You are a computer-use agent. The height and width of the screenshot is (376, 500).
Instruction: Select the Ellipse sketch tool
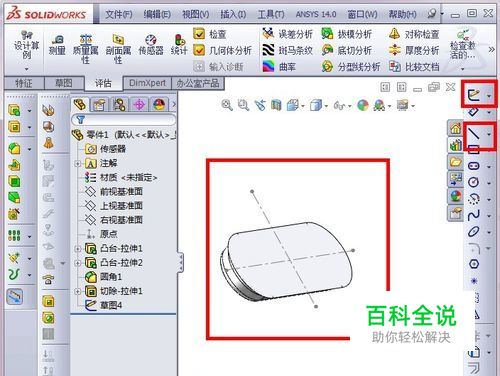[474, 231]
